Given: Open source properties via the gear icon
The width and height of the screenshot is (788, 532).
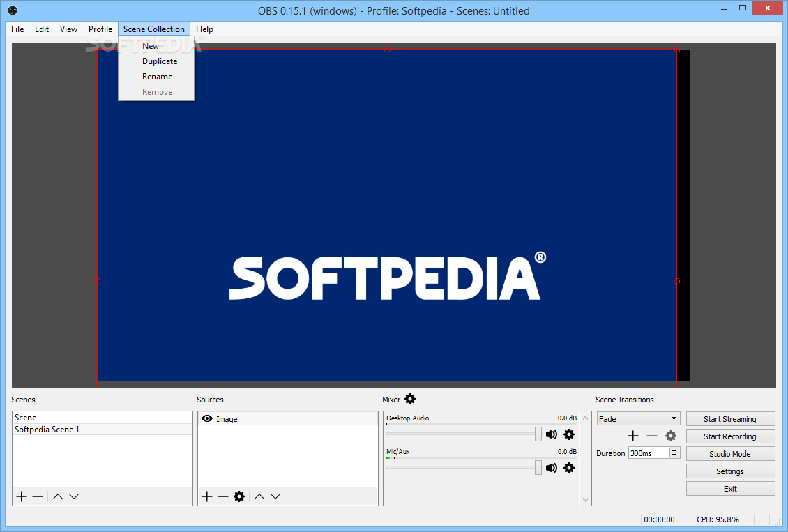Looking at the screenshot, I should coord(239,496).
